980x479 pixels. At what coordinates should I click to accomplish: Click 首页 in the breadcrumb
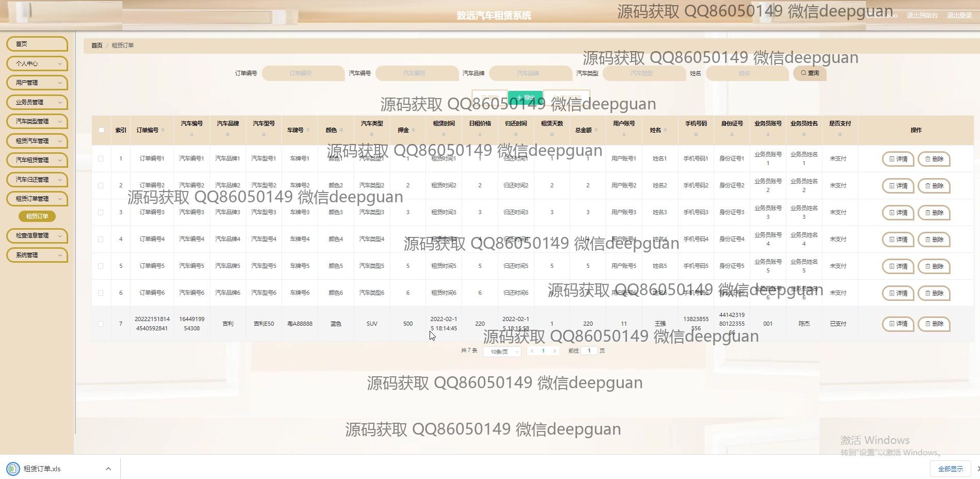point(97,45)
